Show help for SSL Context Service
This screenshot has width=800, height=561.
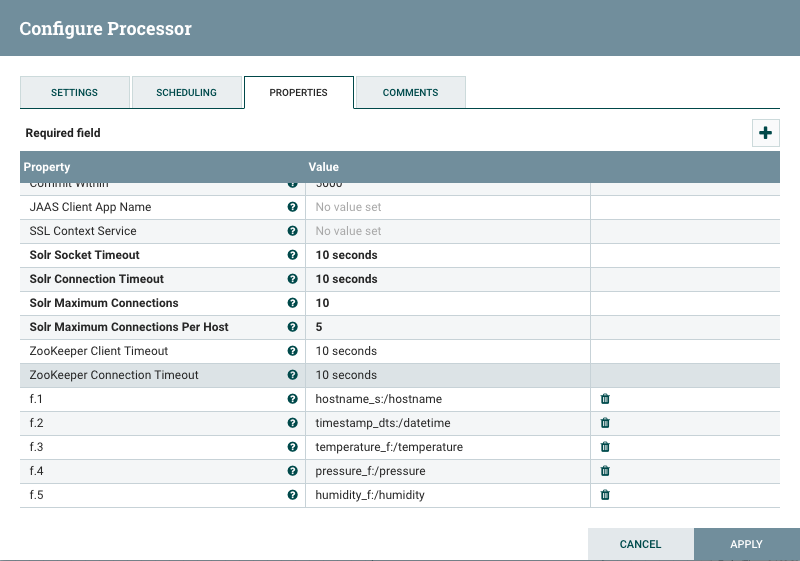[x=292, y=231]
